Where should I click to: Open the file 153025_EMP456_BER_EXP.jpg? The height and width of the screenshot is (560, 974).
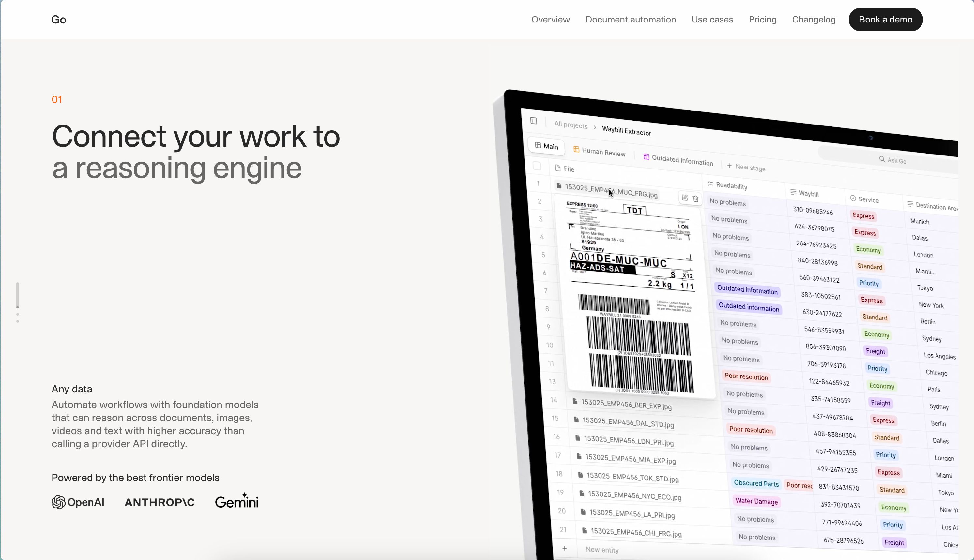pos(626,404)
